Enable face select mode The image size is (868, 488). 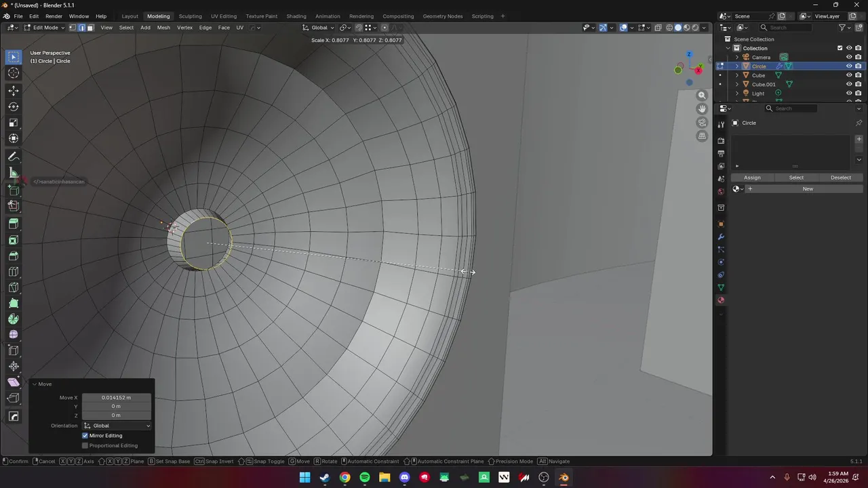(90, 28)
